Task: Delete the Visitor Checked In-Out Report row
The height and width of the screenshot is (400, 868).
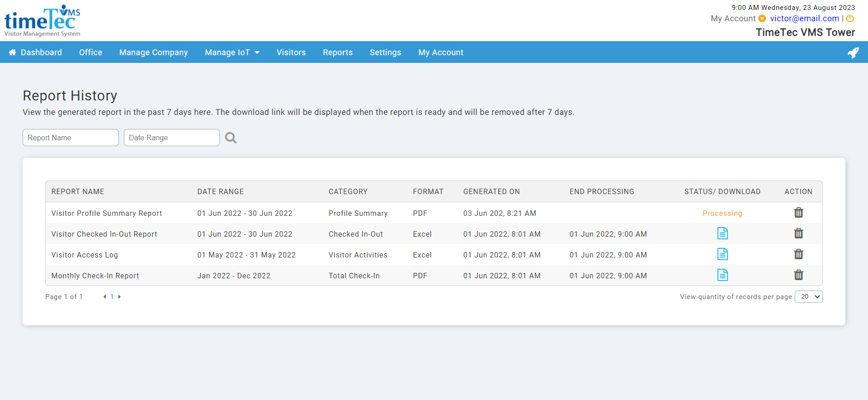Action: point(798,233)
